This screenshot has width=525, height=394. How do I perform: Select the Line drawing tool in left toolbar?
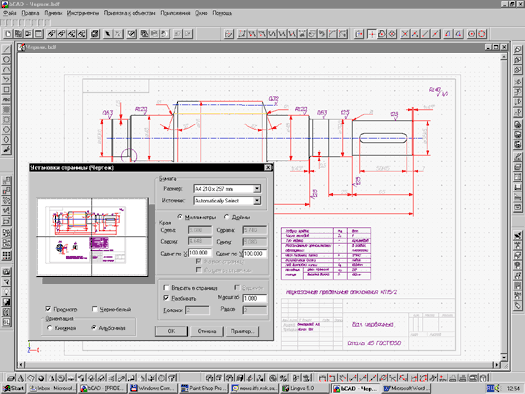click(6, 49)
